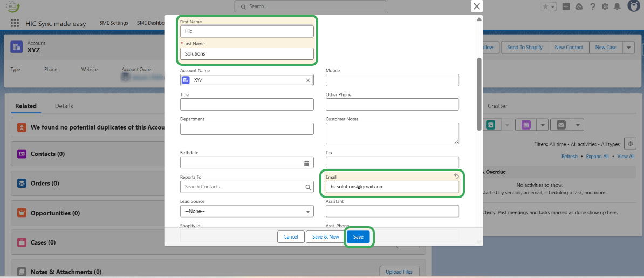The width and height of the screenshot is (644, 278).
Task: Click the dialog's vertical scrollbar thumb
Action: tap(479, 94)
